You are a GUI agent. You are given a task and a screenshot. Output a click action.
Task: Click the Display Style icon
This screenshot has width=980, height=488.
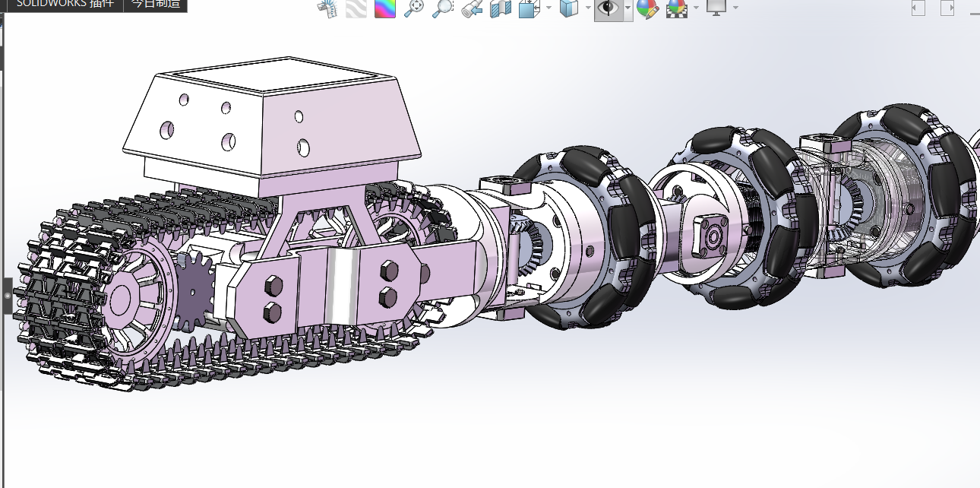[x=567, y=8]
